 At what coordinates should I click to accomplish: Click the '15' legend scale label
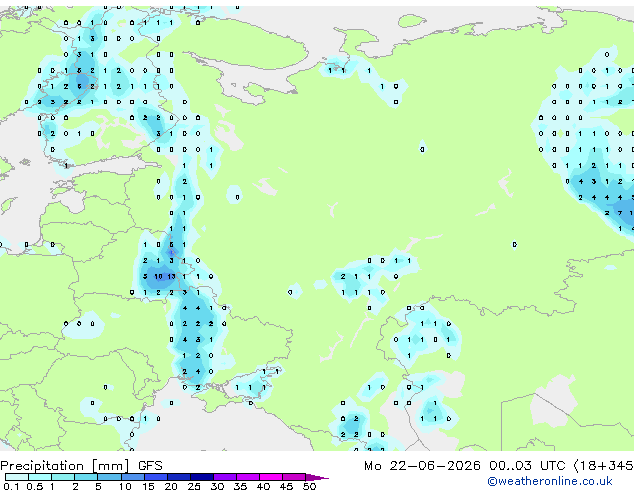[x=148, y=486]
